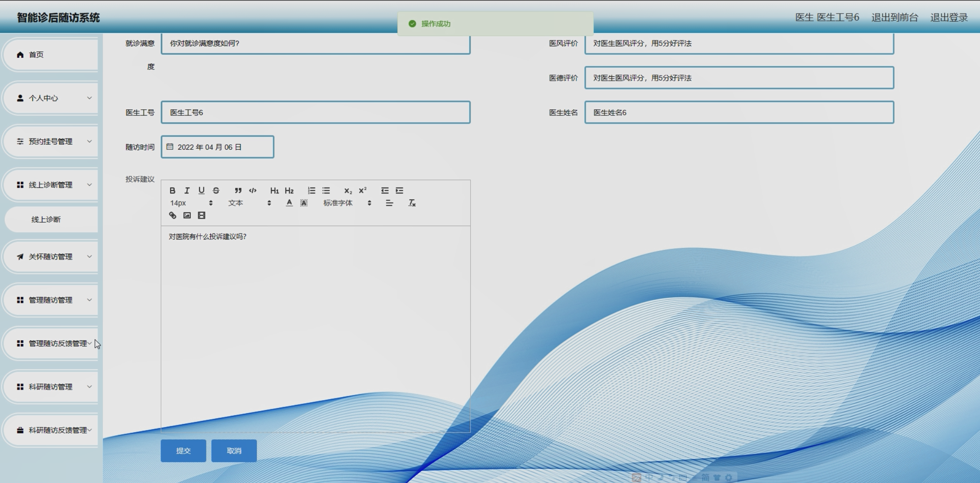
Task: Clear text formatting with the Tx icon
Action: 412,203
